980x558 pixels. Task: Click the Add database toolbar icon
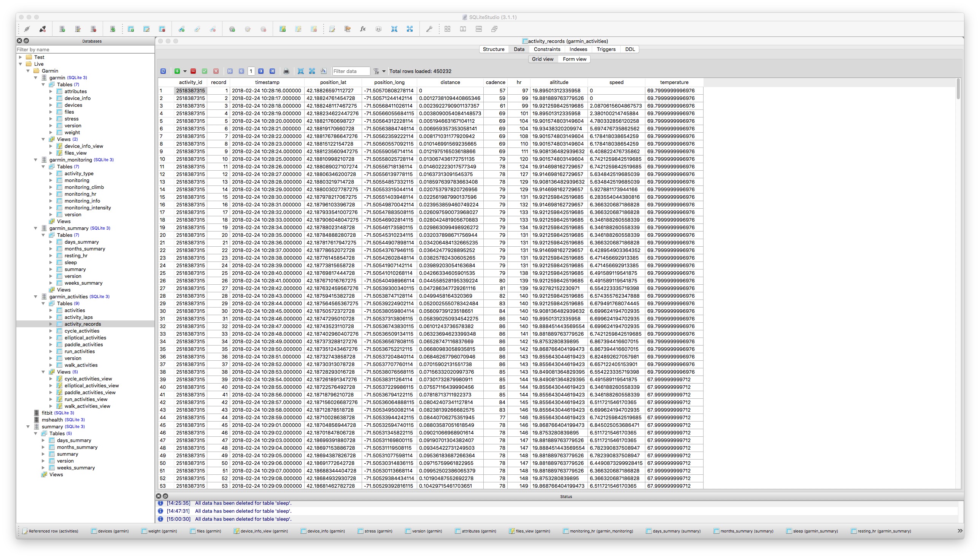click(x=62, y=29)
